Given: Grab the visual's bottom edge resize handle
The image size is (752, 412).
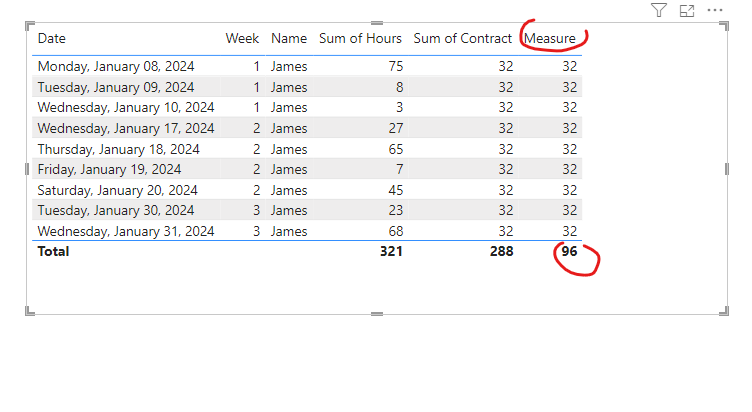Looking at the screenshot, I should coord(377,314).
